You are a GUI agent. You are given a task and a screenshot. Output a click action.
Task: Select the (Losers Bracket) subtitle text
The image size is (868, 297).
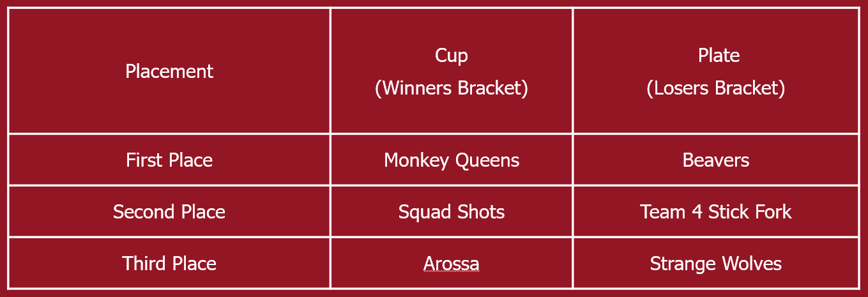tap(716, 88)
